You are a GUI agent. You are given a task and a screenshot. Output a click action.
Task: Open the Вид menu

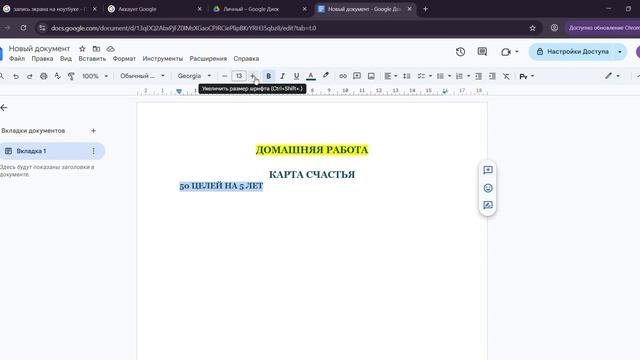[x=66, y=59]
